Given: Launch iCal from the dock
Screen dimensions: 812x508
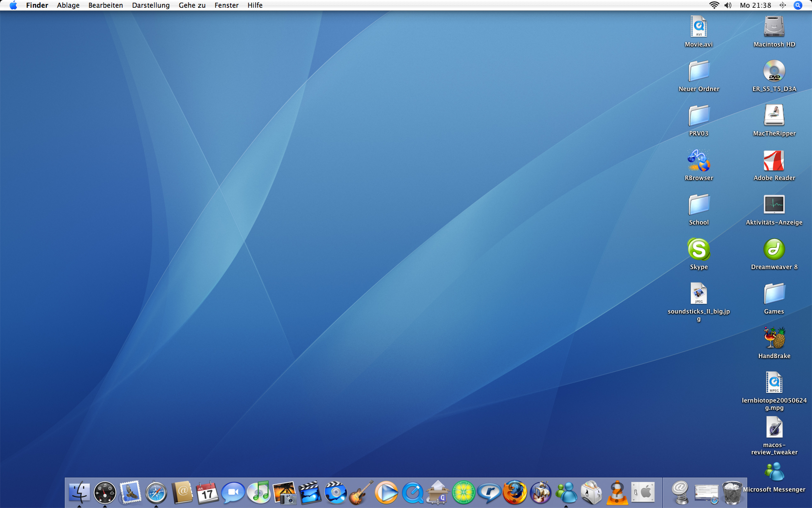Looking at the screenshot, I should 207,493.
